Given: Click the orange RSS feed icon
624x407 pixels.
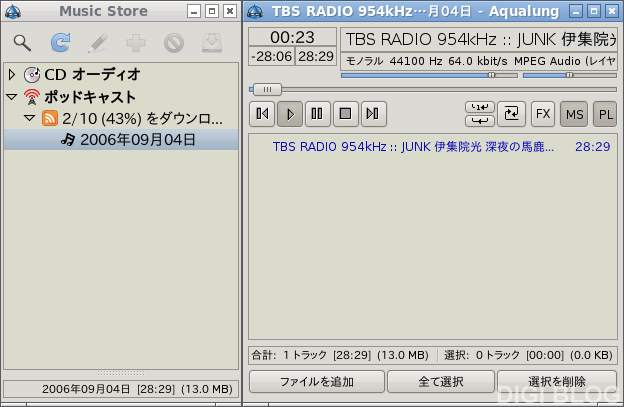Looking at the screenshot, I should tap(50, 118).
